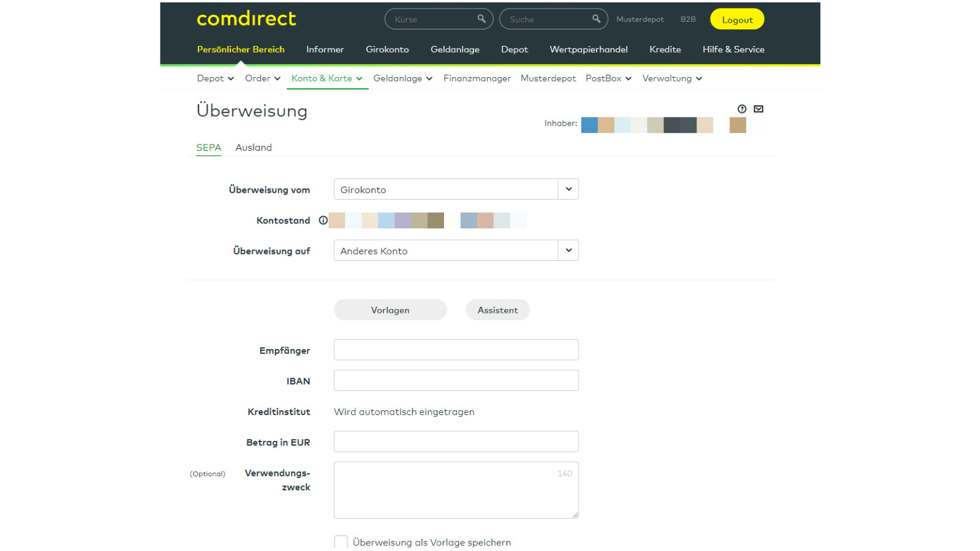The image size is (980, 551).
Task: Select the SEPA tab
Action: point(209,148)
